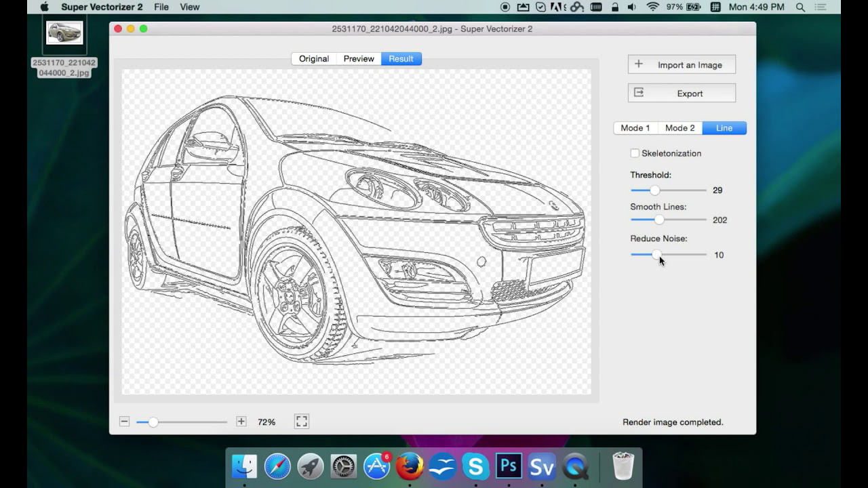Select the car image thumbnail on the desktop

[64, 31]
